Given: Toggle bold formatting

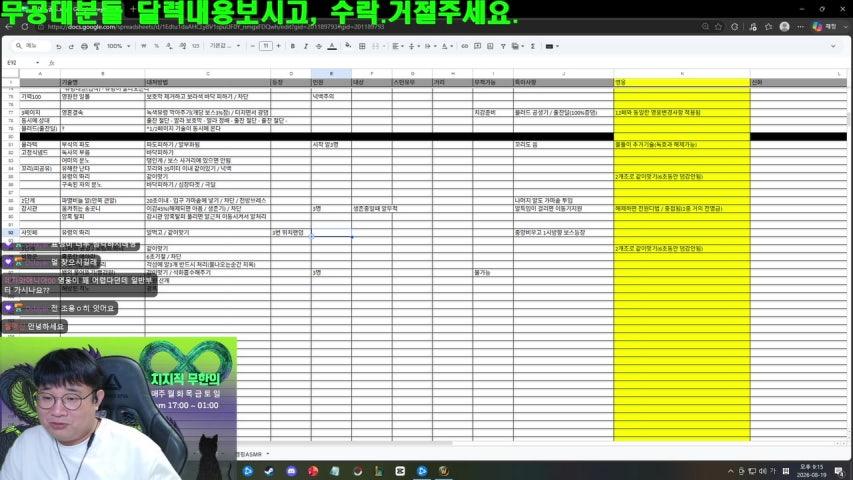Looking at the screenshot, I should [293, 46].
